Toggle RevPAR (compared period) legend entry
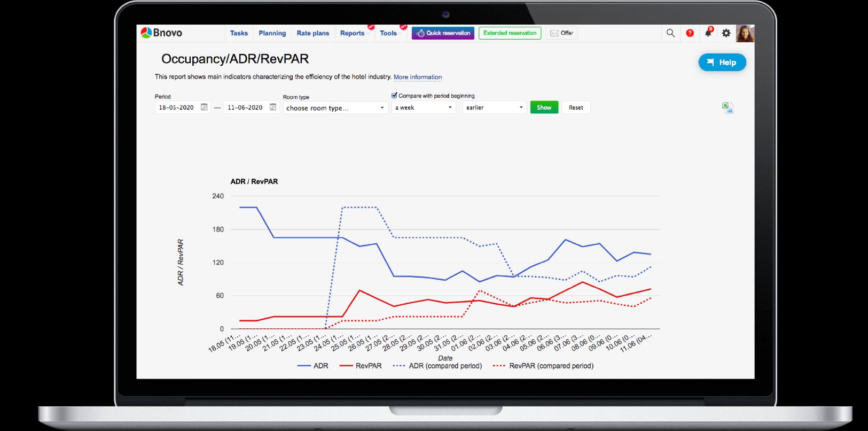 pyautogui.click(x=543, y=366)
